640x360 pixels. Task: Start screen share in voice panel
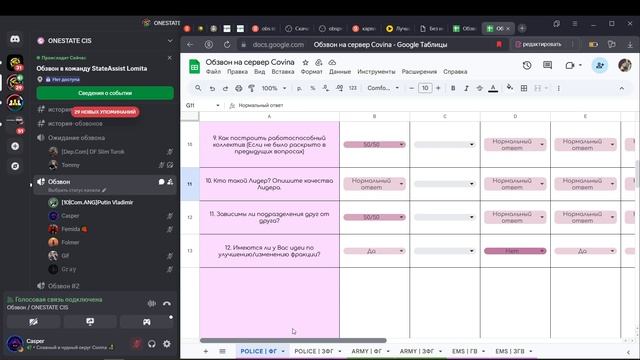90,322
